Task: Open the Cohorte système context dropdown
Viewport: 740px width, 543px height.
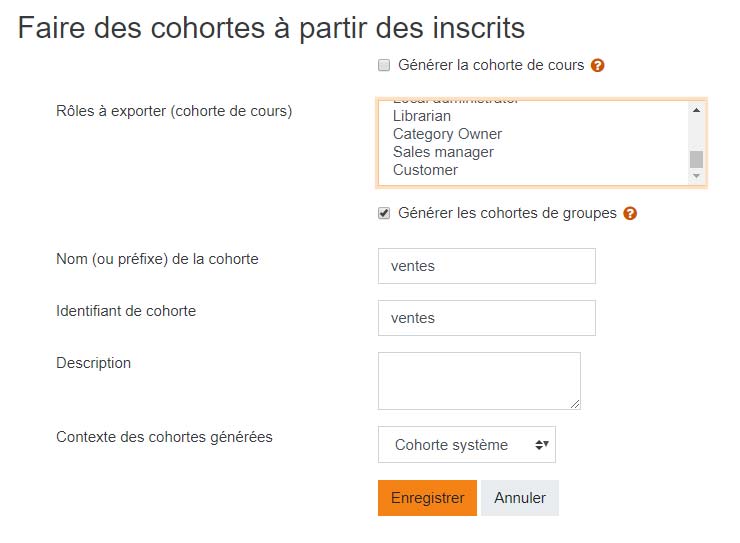Action: pyautogui.click(x=466, y=445)
